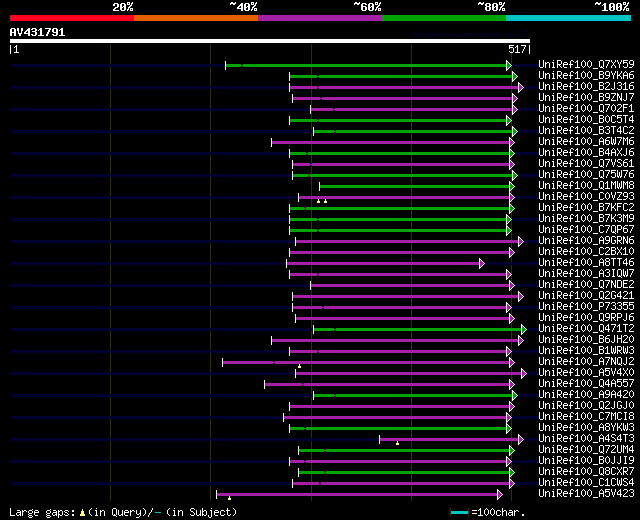Click the UniRef100_Q9RPJ6 label

(x=586, y=318)
